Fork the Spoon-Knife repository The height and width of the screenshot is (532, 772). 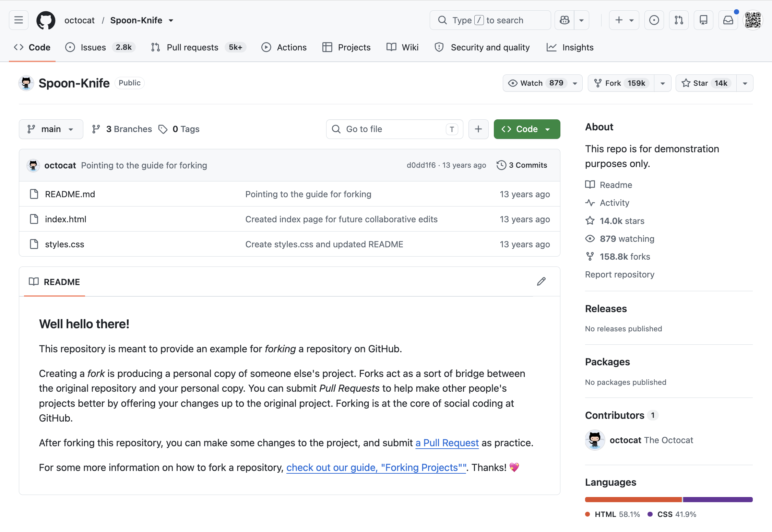621,83
